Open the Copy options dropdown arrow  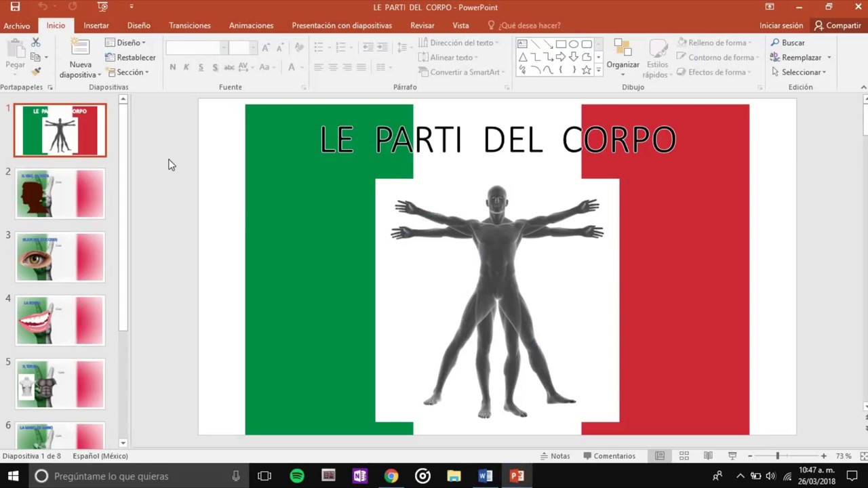(x=46, y=58)
